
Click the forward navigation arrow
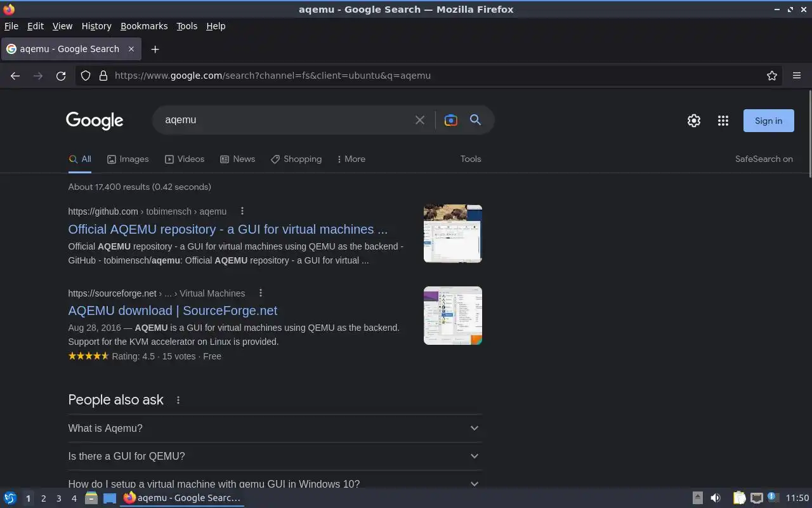tap(38, 76)
